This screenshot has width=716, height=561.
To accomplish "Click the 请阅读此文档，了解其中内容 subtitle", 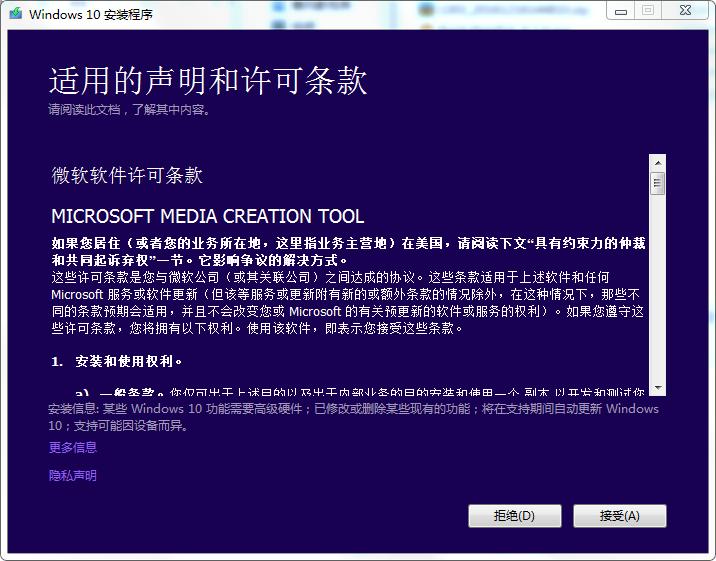I will click(x=129, y=110).
